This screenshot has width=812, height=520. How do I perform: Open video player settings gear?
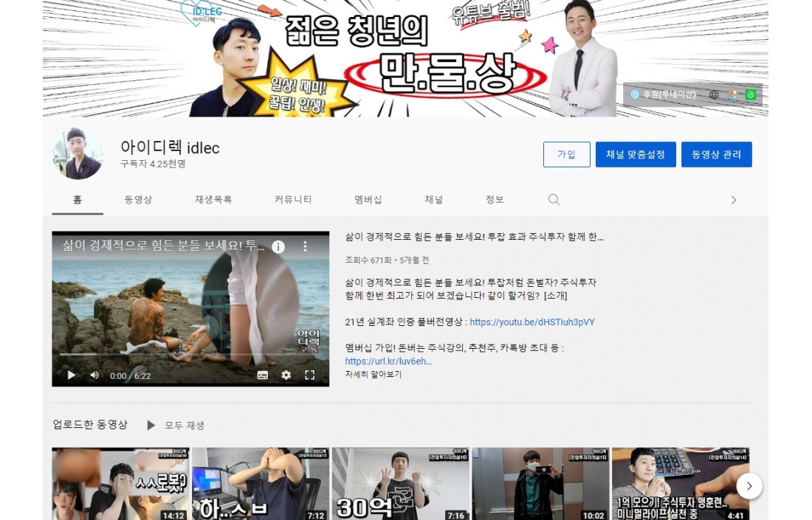click(x=286, y=375)
